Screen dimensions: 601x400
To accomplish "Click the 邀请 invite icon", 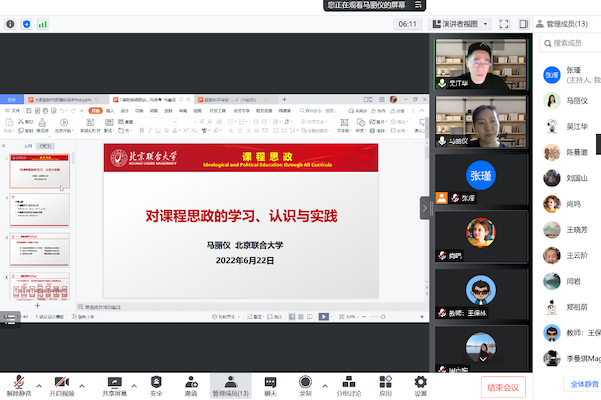I will point(191,384).
